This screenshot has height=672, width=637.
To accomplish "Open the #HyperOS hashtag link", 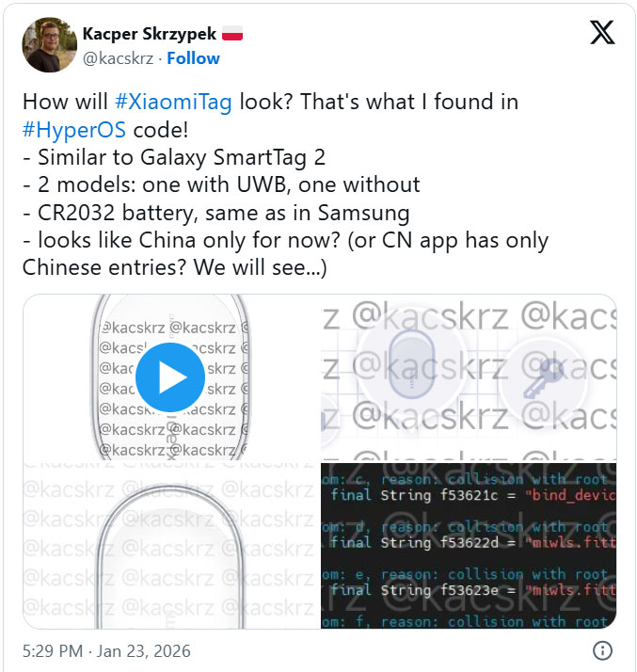I will (74, 130).
